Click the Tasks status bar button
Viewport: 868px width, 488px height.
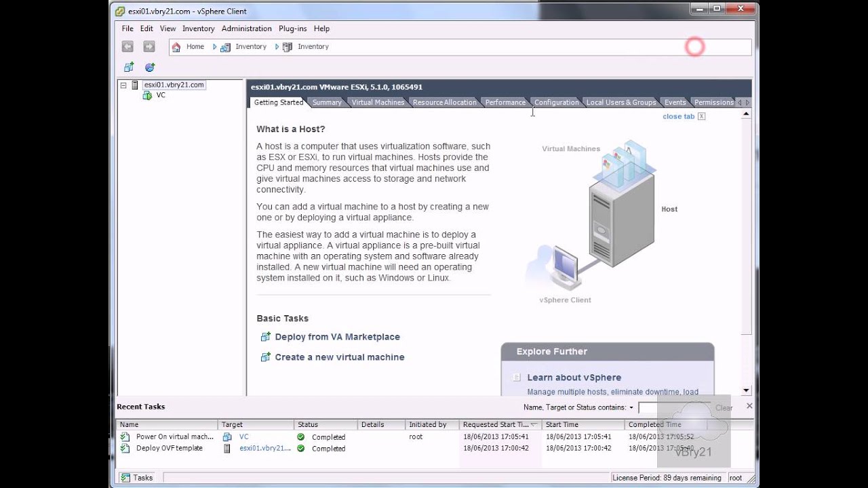(x=137, y=478)
